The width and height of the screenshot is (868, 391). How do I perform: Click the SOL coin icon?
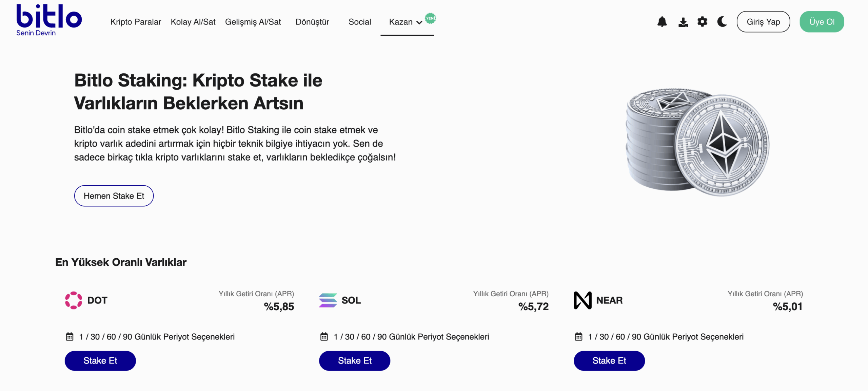328,300
